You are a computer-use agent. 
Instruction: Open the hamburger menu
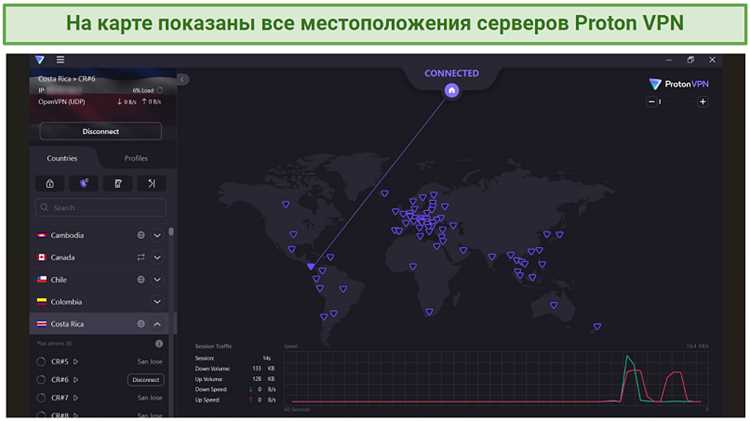point(60,60)
